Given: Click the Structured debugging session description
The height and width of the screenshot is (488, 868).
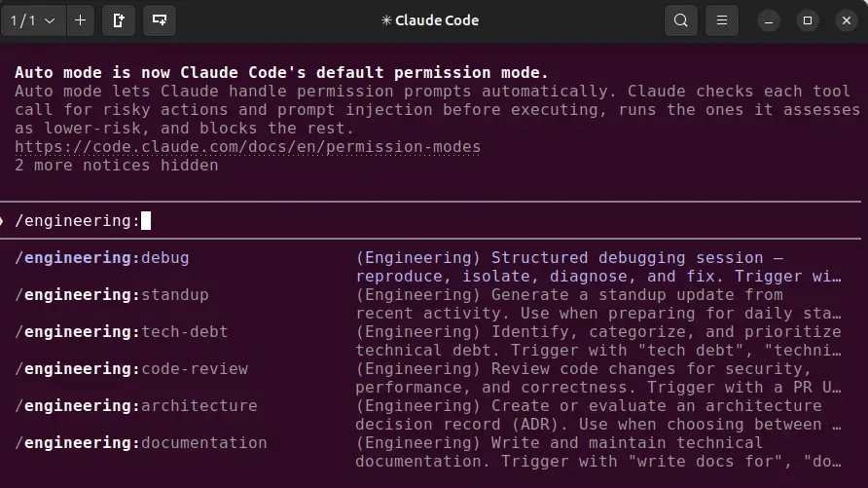Looking at the screenshot, I should click(x=597, y=267).
